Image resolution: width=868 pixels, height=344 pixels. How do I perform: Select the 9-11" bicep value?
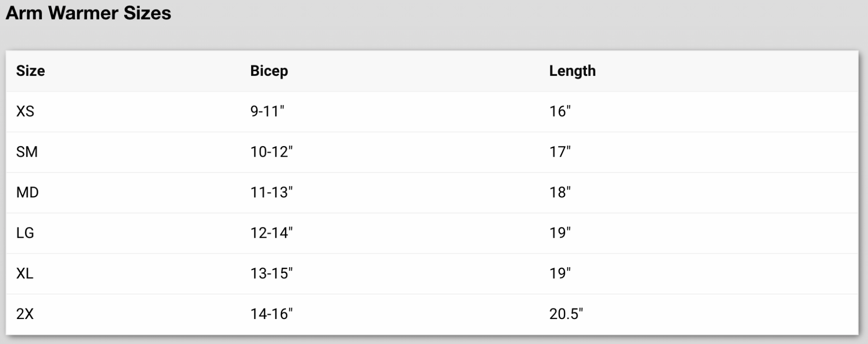[267, 111]
